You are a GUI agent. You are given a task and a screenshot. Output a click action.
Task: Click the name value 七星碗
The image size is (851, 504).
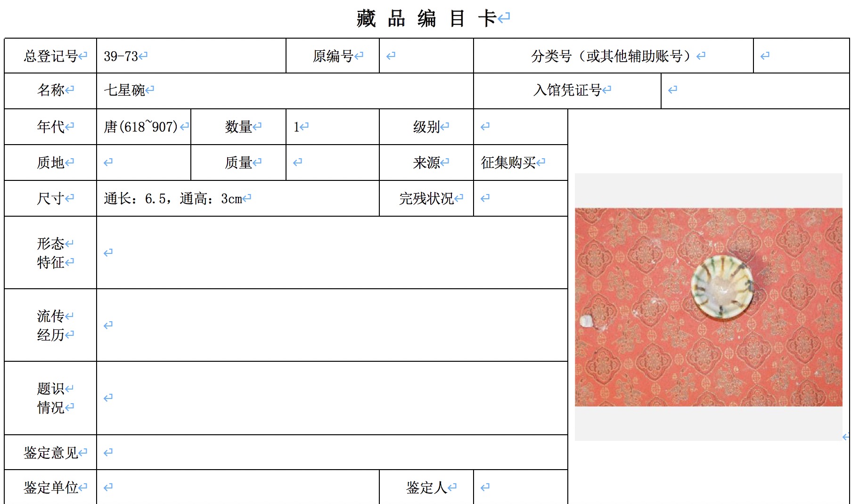pos(124,90)
